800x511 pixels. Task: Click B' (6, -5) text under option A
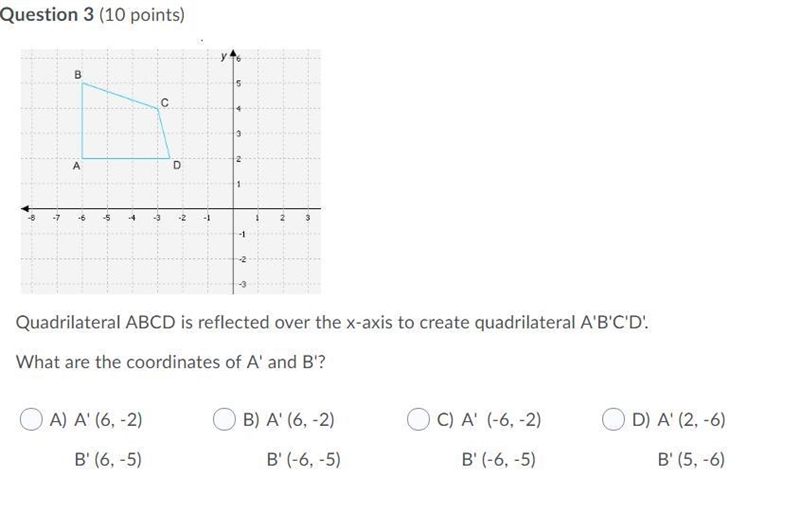click(108, 459)
